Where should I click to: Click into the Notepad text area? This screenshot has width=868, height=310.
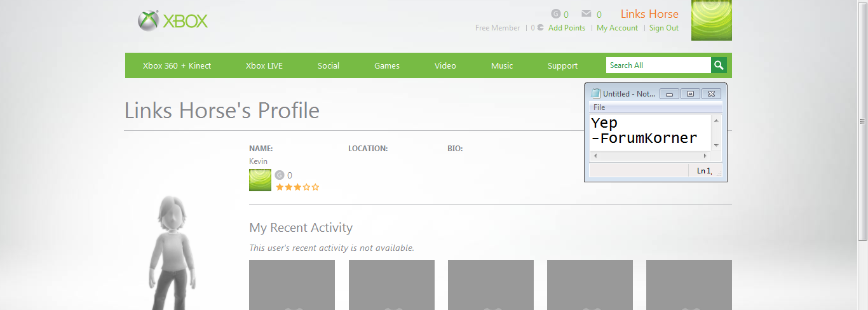651,133
